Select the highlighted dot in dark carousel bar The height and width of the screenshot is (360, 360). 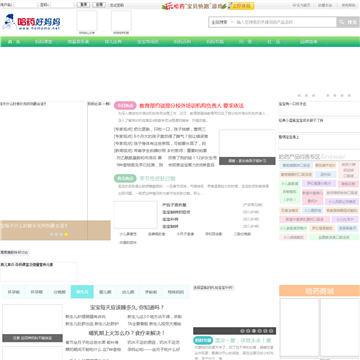point(254,331)
